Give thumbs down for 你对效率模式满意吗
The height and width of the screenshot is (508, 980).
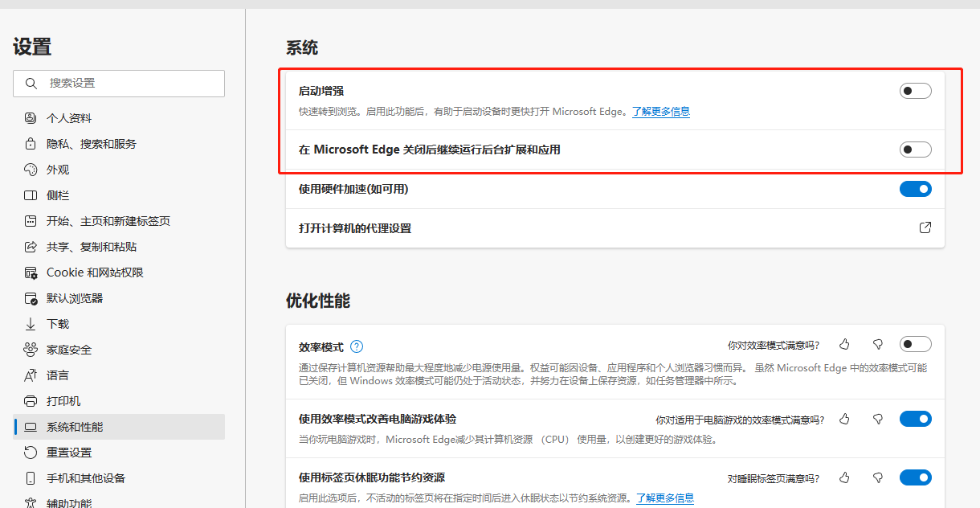[878, 344]
